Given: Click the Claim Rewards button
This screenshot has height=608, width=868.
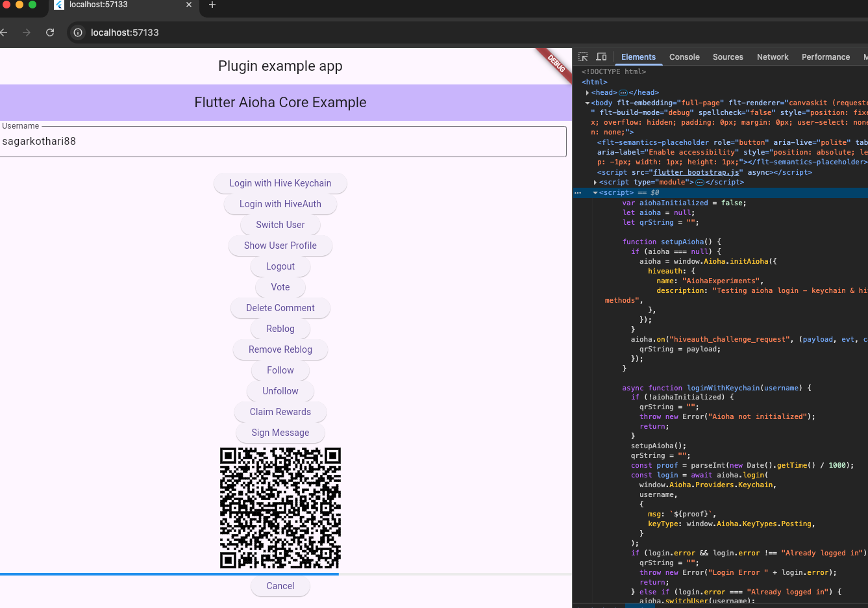Looking at the screenshot, I should click(280, 412).
